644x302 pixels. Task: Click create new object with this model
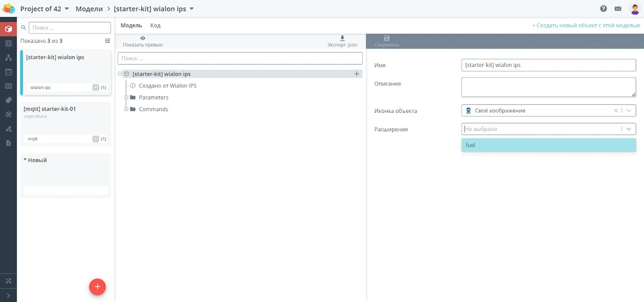[586, 25]
